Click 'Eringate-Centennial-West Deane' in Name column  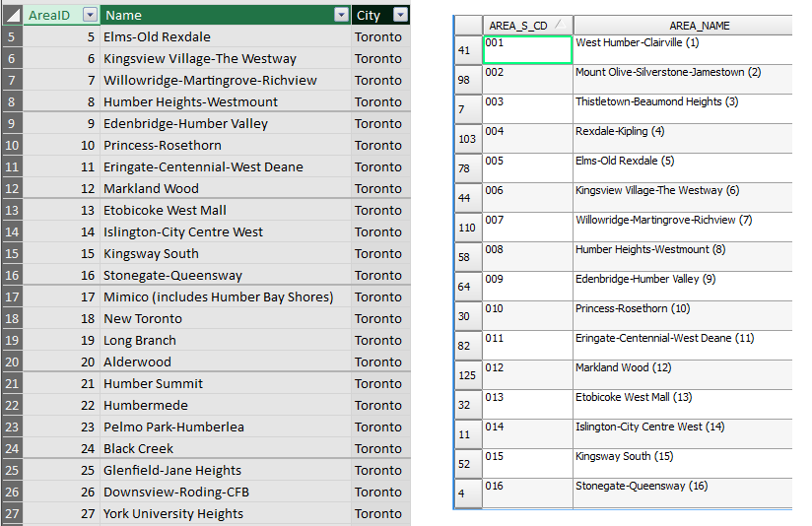(226, 166)
